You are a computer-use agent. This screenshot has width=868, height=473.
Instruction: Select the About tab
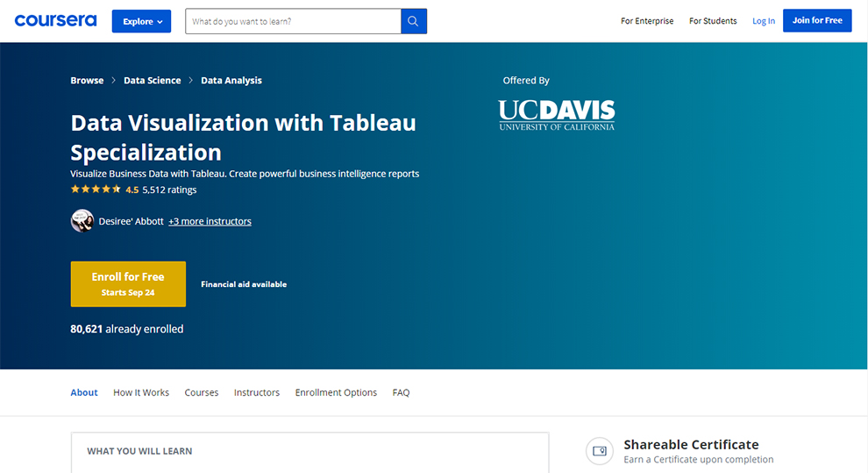pyautogui.click(x=83, y=392)
